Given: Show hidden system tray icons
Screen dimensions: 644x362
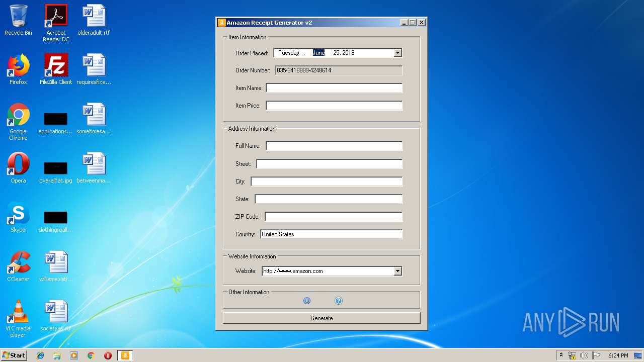Looking at the screenshot, I should coord(561,355).
